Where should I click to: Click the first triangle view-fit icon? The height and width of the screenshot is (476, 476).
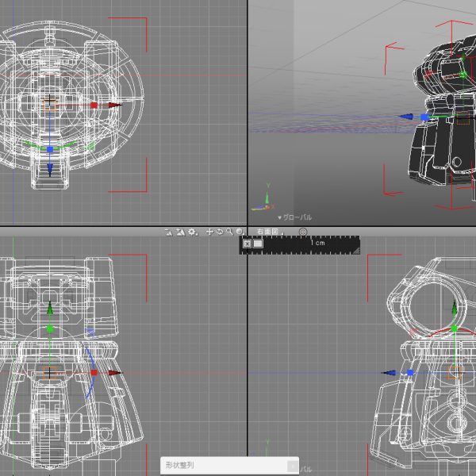(x=169, y=232)
